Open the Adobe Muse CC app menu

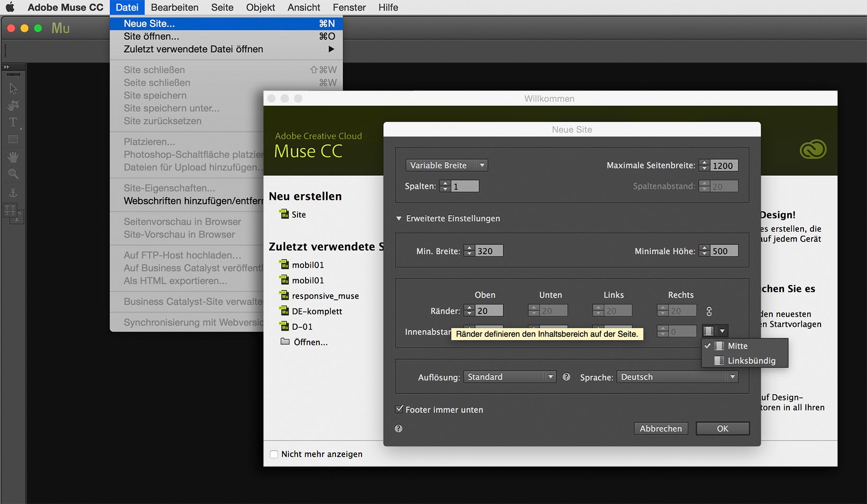[65, 8]
